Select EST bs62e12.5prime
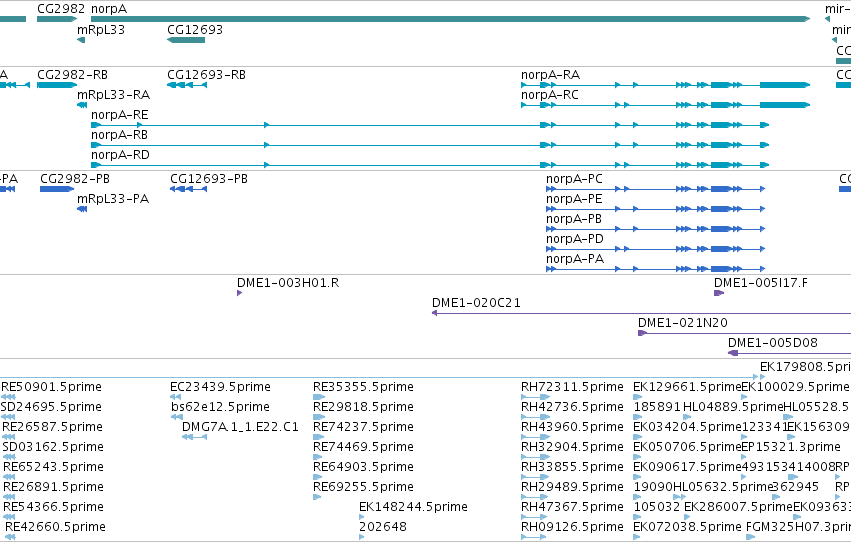This screenshot has width=851, height=542. 220,407
